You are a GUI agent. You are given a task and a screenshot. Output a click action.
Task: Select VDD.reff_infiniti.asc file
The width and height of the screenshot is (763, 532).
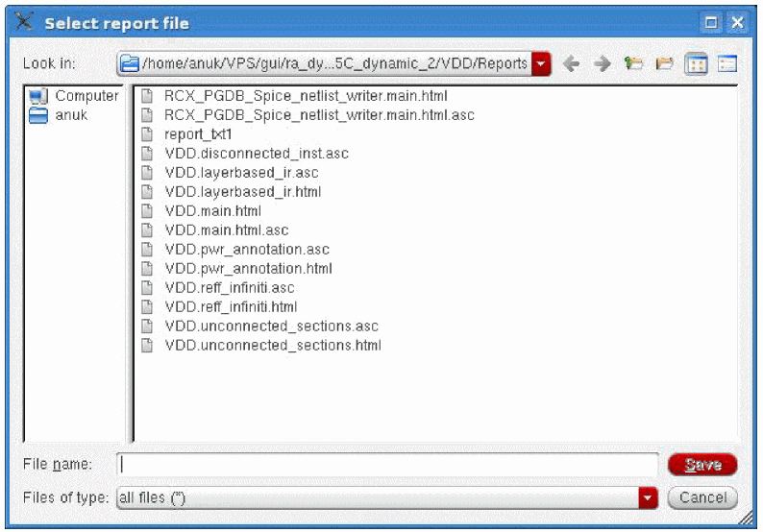[217, 288]
